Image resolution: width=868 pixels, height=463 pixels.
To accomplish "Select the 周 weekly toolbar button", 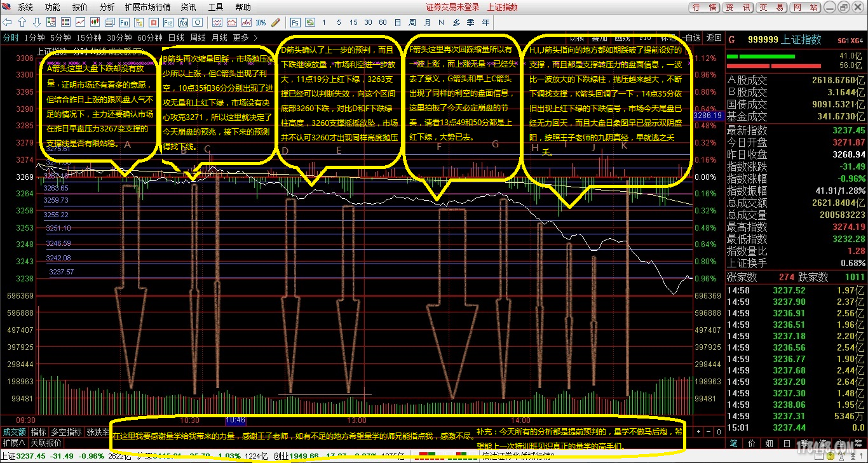I will (x=412, y=22).
